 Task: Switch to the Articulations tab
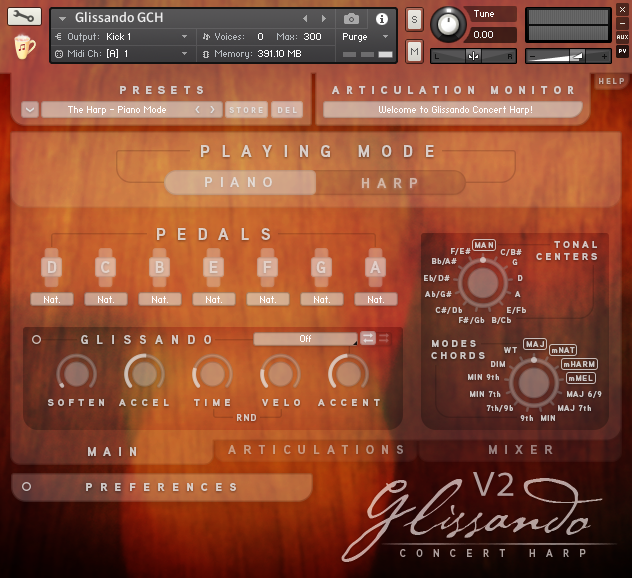pyautogui.click(x=316, y=450)
